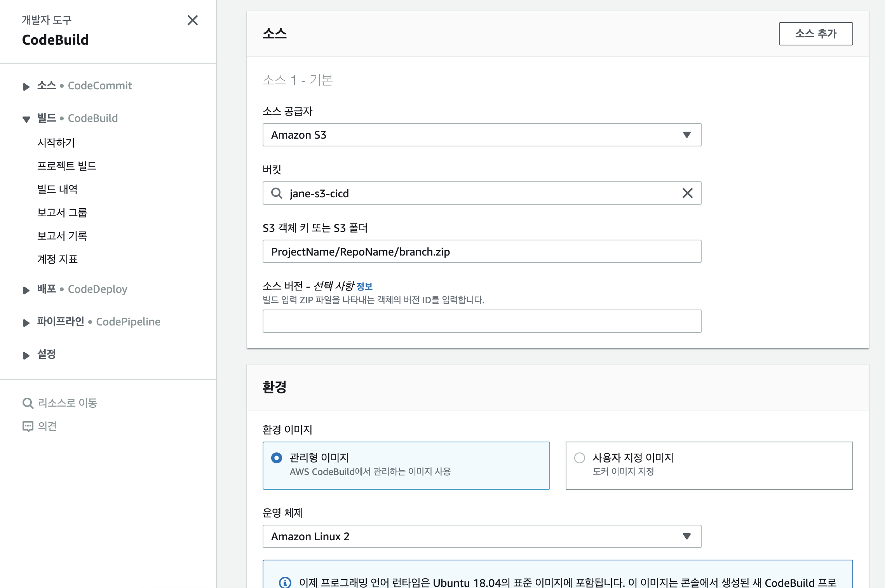Select the 관리형 이미지 radio button
The image size is (885, 588).
[x=277, y=458]
